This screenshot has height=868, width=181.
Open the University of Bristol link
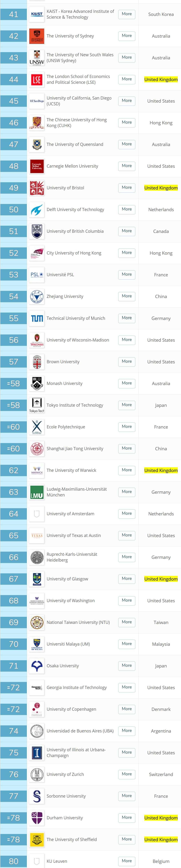point(65,188)
